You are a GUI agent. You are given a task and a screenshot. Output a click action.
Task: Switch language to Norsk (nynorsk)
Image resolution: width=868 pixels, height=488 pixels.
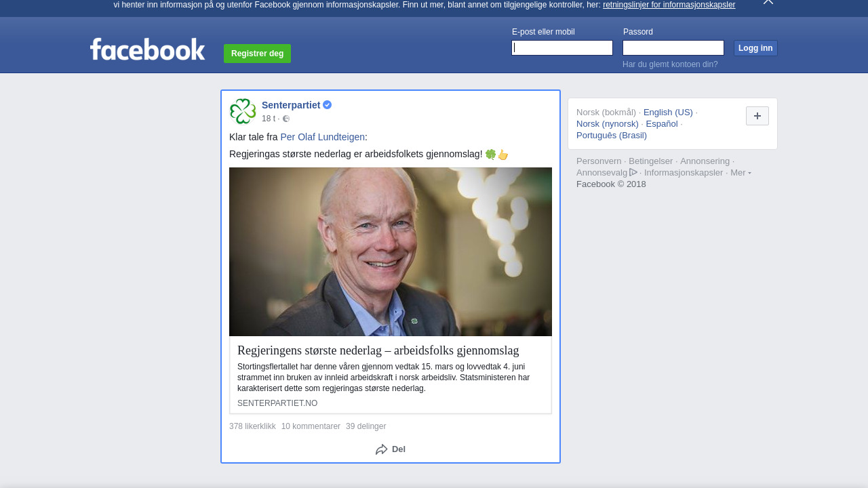click(x=608, y=124)
